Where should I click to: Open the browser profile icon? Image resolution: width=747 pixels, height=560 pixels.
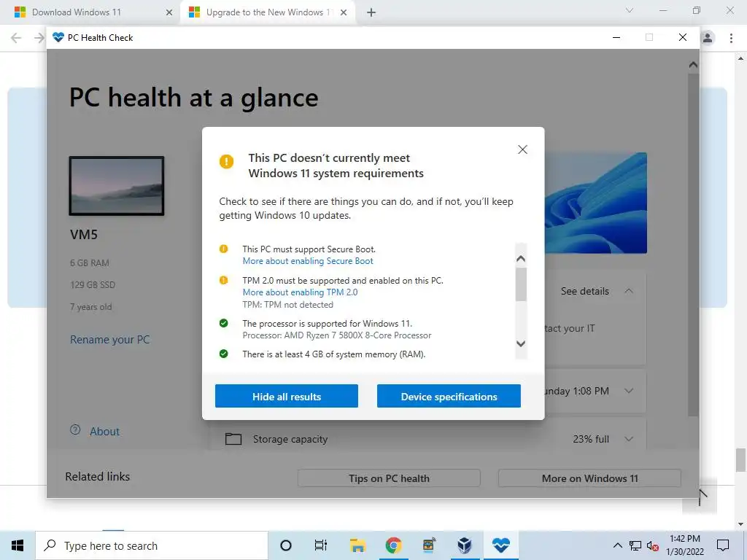pyautogui.click(x=708, y=38)
